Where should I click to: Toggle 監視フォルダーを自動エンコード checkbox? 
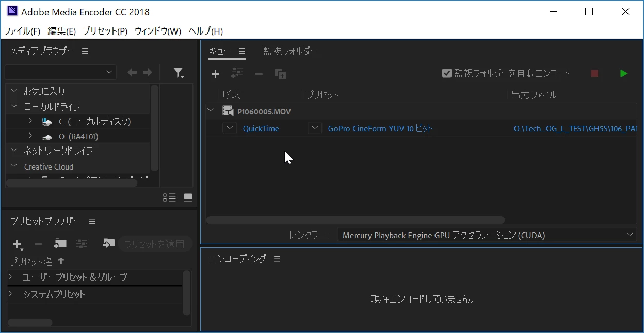447,73
